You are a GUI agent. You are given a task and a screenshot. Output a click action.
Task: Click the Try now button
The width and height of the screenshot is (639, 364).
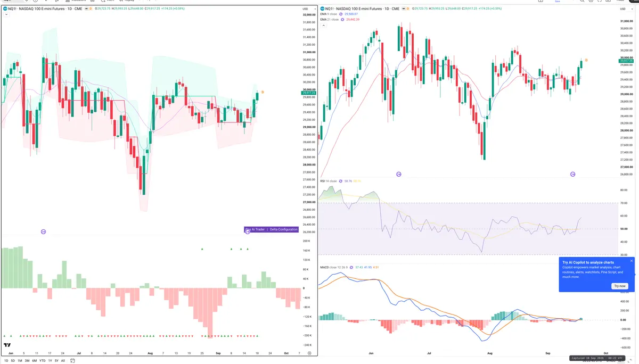(x=620, y=286)
